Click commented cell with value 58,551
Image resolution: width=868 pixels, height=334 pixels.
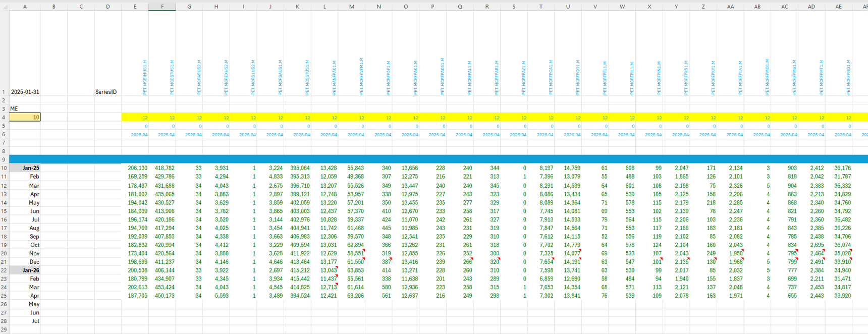tap(351, 253)
